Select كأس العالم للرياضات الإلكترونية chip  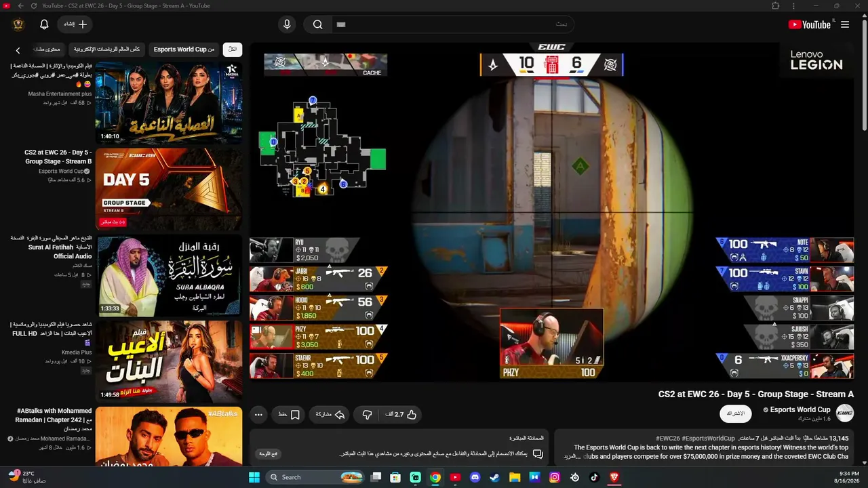(107, 49)
